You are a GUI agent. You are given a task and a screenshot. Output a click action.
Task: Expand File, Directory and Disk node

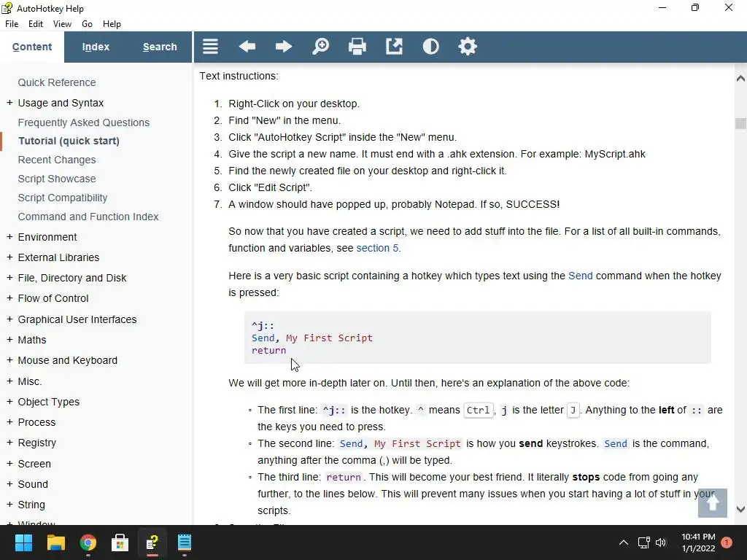(x=9, y=278)
